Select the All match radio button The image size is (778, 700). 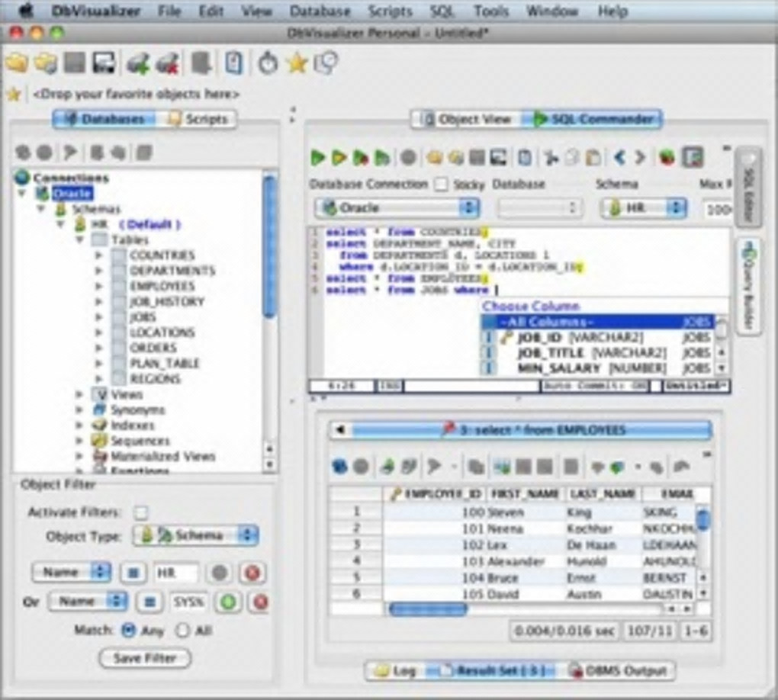183,631
